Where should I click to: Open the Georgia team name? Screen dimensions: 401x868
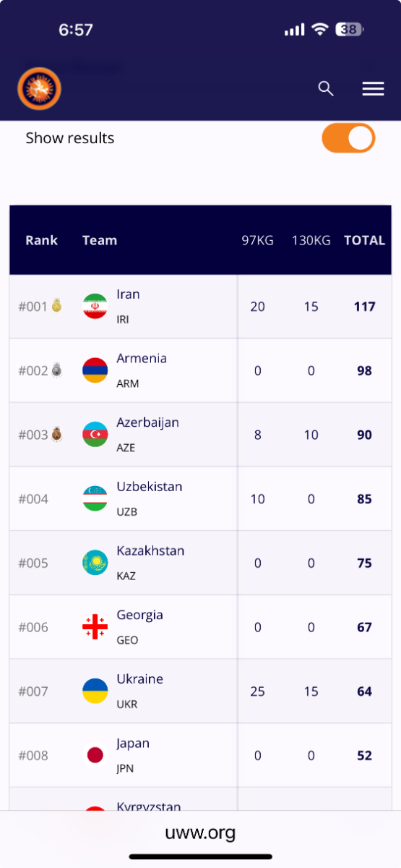pyautogui.click(x=139, y=616)
